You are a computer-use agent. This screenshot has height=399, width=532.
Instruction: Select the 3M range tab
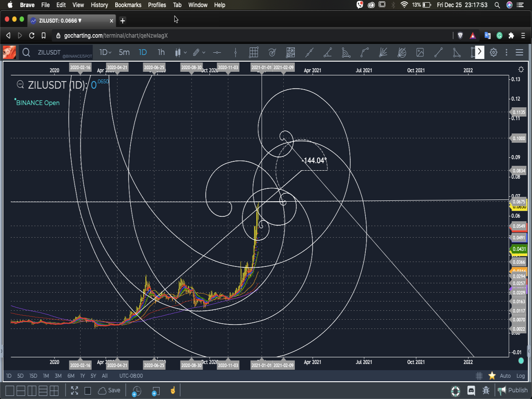pyautogui.click(x=58, y=376)
